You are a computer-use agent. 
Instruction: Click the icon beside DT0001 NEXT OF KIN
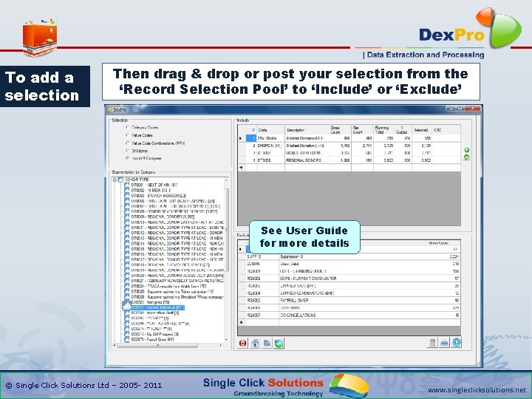click(x=127, y=185)
